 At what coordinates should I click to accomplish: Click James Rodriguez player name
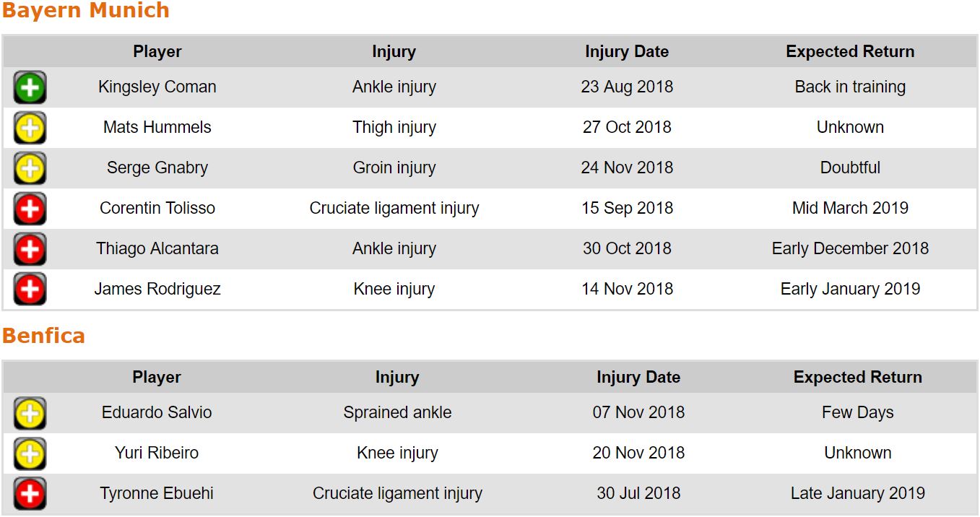click(x=157, y=290)
